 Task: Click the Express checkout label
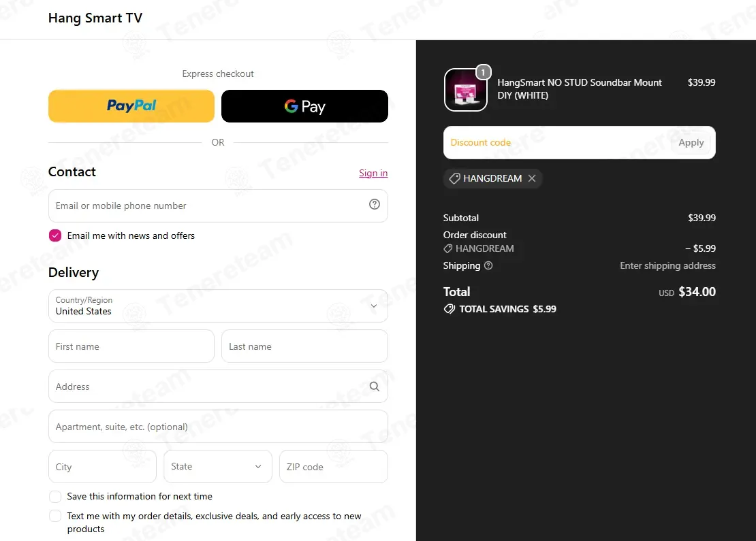[x=218, y=73]
